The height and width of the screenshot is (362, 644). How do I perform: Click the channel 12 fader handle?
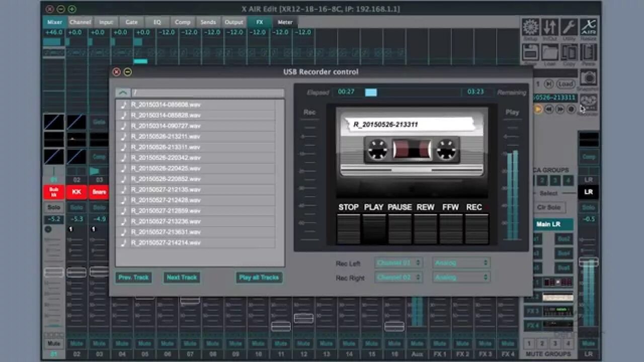[x=303, y=318]
